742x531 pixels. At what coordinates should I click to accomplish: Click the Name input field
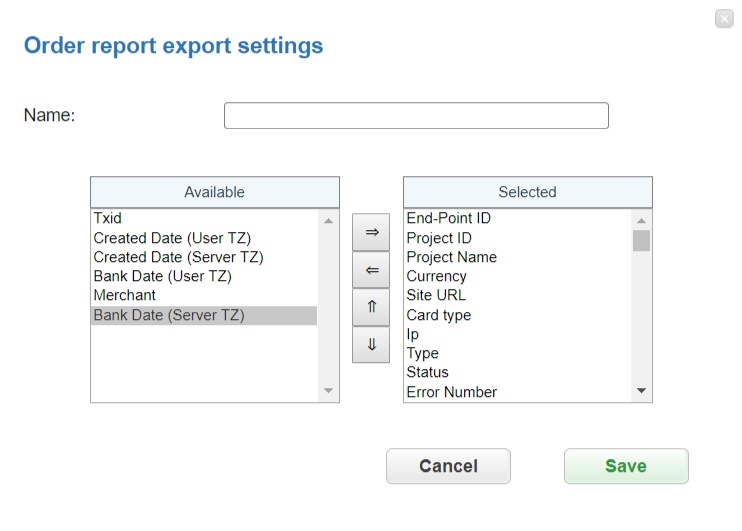pos(416,116)
